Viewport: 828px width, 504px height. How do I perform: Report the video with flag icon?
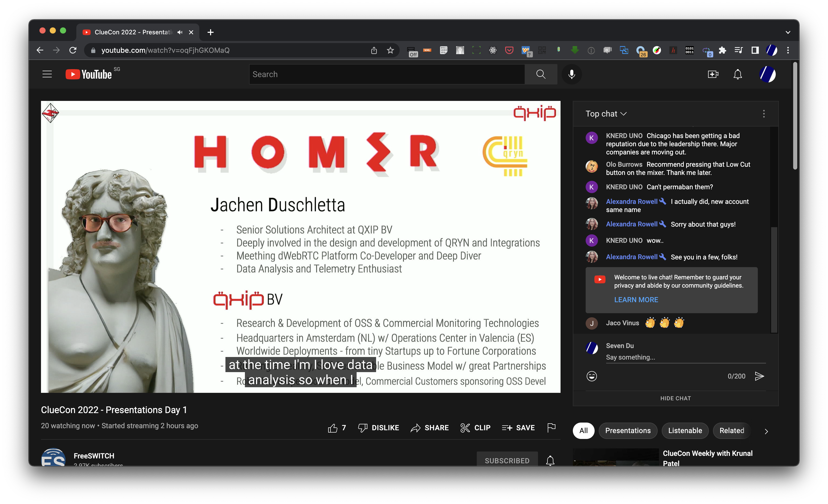(x=551, y=428)
